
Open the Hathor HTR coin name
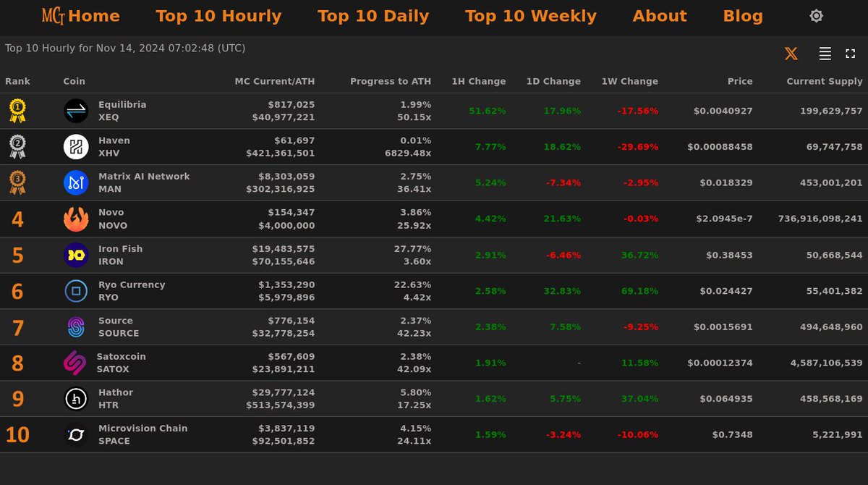click(116, 399)
